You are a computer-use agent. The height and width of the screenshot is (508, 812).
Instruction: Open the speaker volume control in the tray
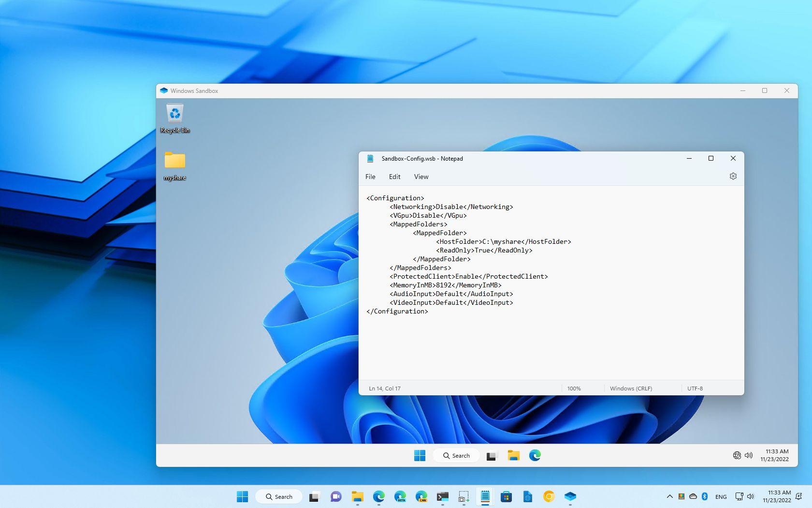(x=750, y=496)
